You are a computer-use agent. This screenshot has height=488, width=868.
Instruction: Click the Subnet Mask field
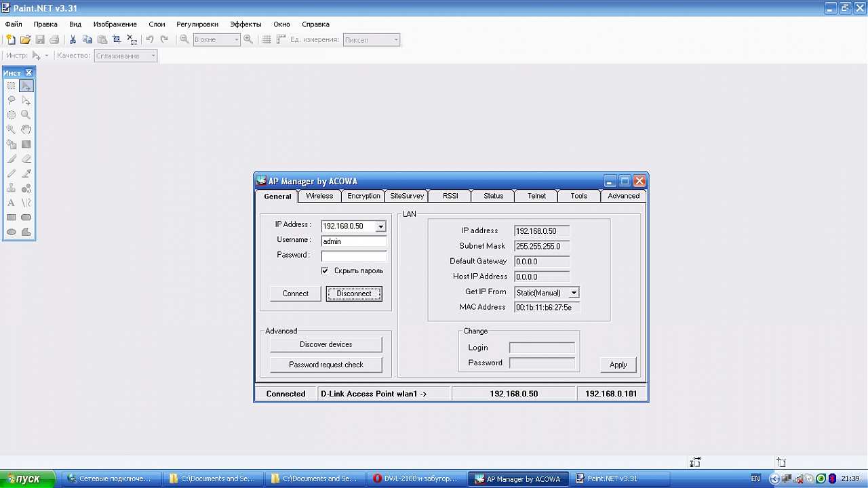(542, 246)
